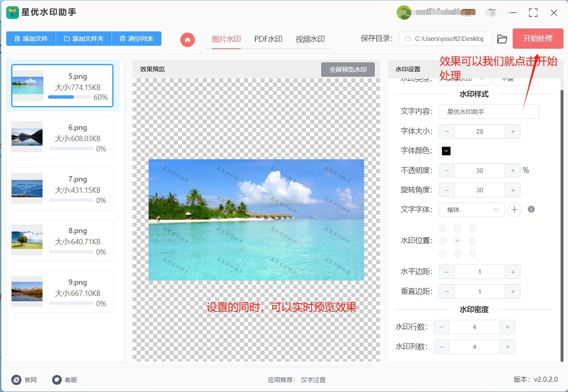
Task: Open 汉字注音 recommended app link
Action: pyautogui.click(x=313, y=380)
